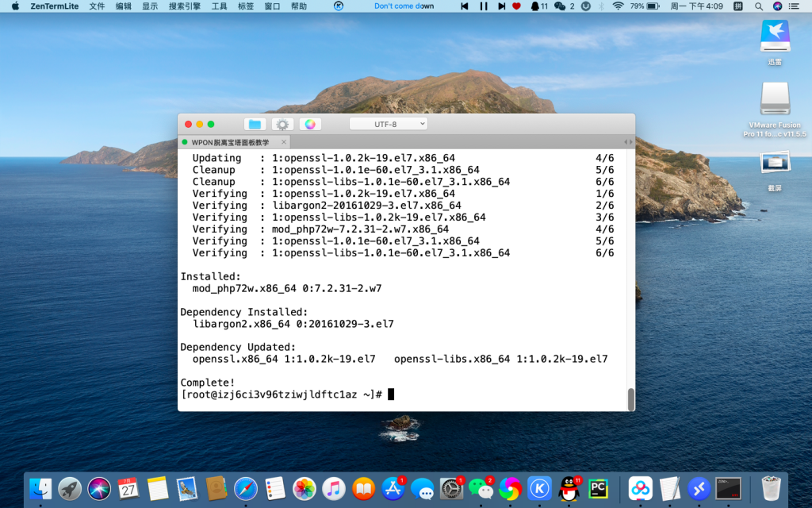Screen dimensions: 812x508
Task: Skip to next track in menu bar
Action: pos(501,6)
